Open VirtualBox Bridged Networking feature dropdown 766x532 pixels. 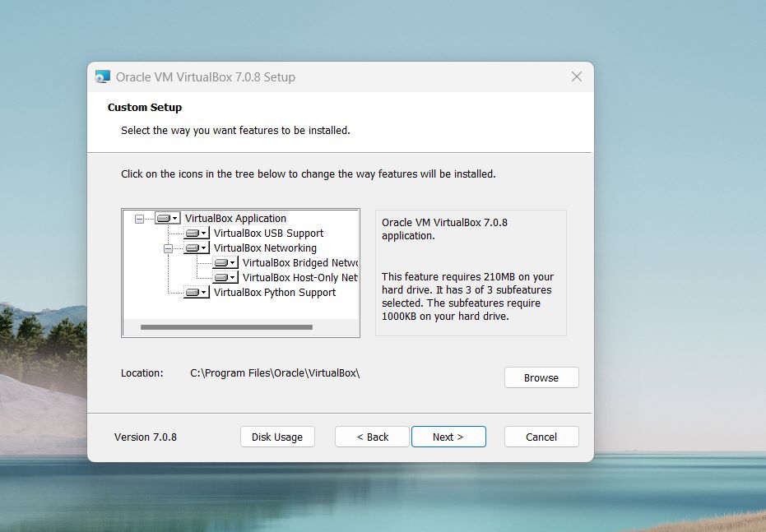point(225,262)
